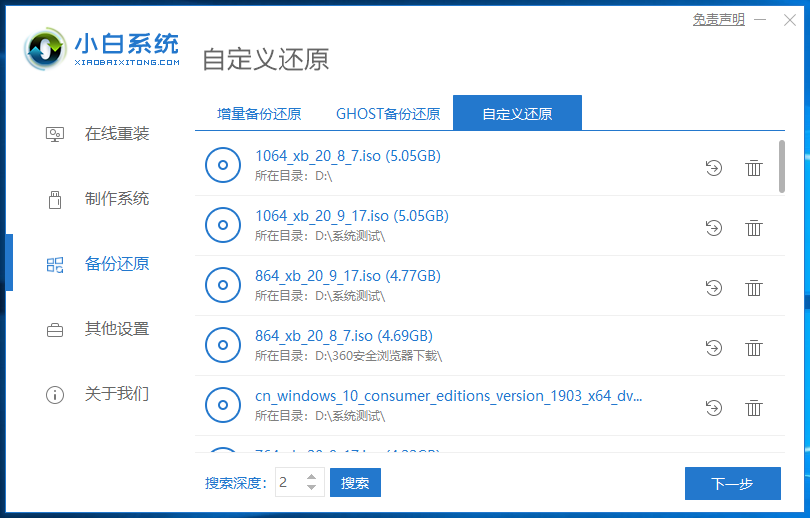
Task: Delete the 864_xb_20_8_7.iso entry
Action: point(754,348)
